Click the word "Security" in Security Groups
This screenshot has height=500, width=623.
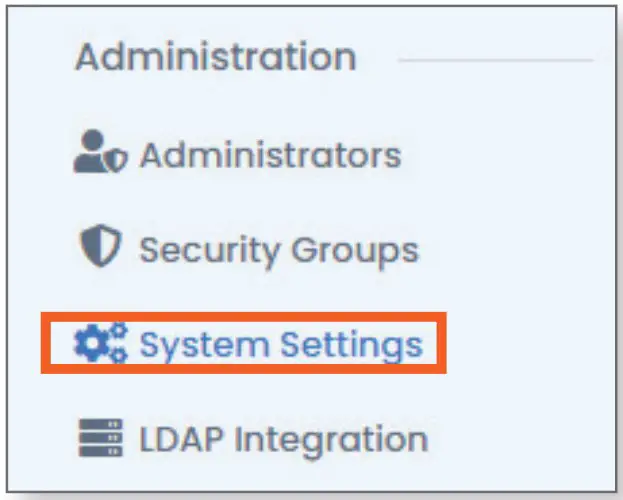203,249
